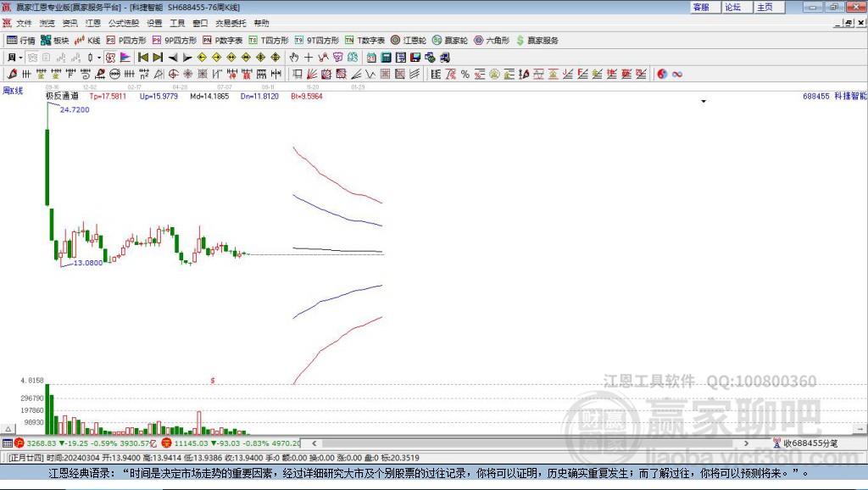Screen dimensions: 868x490
Task: Open indicator dropdown triangle above chart
Action: (704, 102)
